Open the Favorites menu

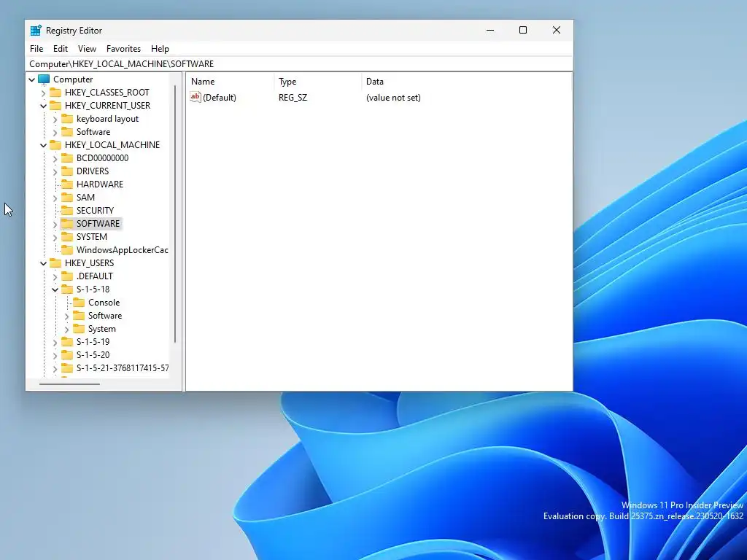pos(123,49)
